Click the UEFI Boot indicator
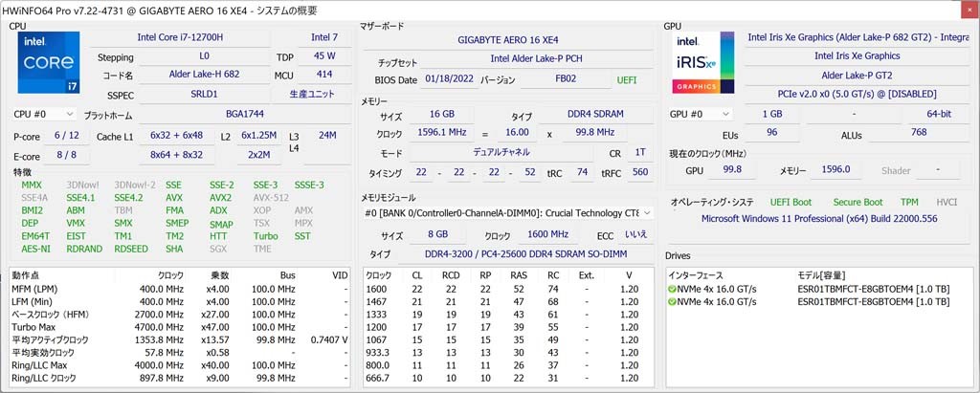This screenshot has height=393, width=980. 791,202
